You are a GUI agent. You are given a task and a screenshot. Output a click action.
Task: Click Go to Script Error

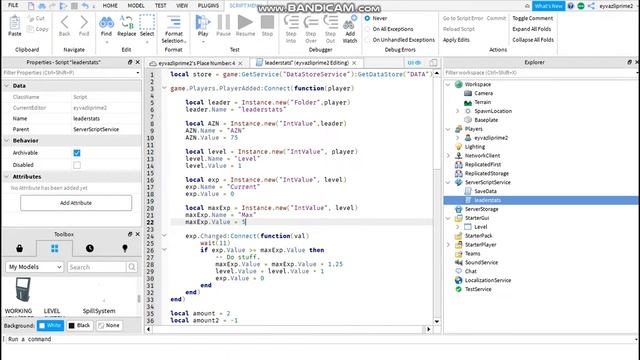point(463,18)
